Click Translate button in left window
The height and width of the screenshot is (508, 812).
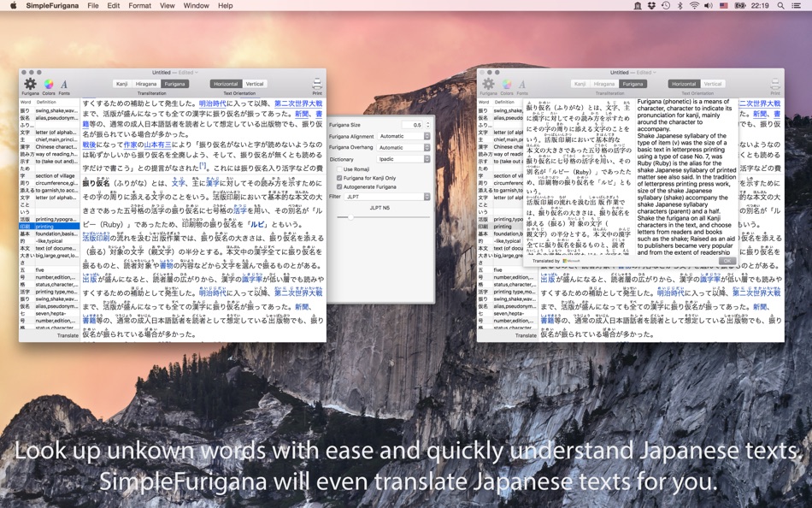coord(68,335)
